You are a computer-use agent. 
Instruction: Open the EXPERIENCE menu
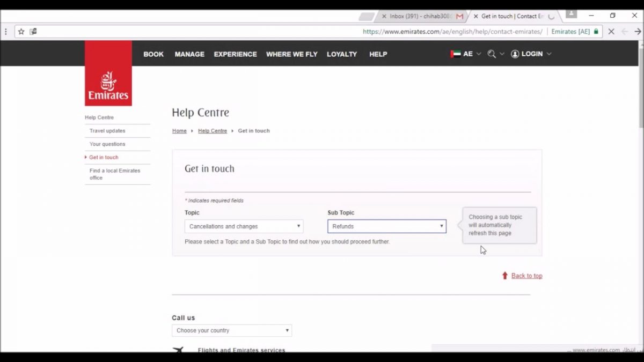pos(235,54)
